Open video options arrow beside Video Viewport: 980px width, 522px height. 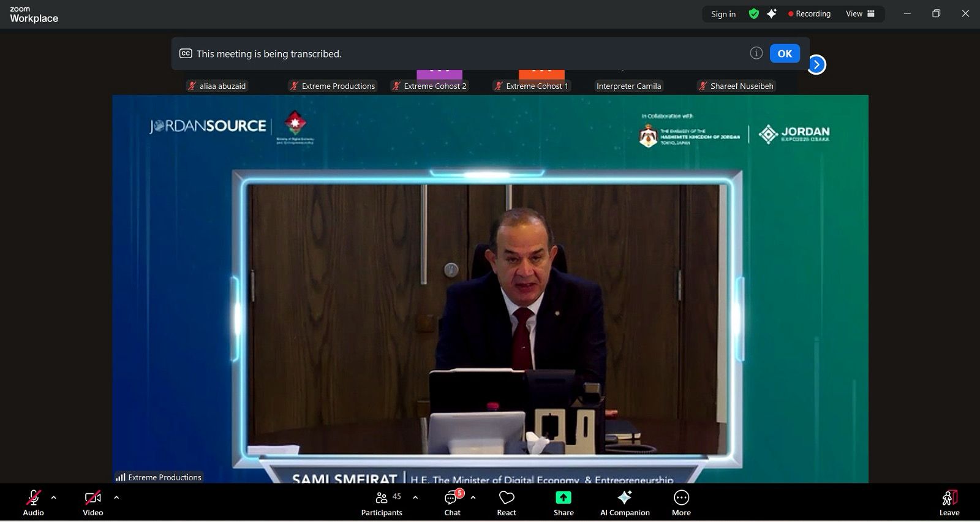click(x=116, y=497)
